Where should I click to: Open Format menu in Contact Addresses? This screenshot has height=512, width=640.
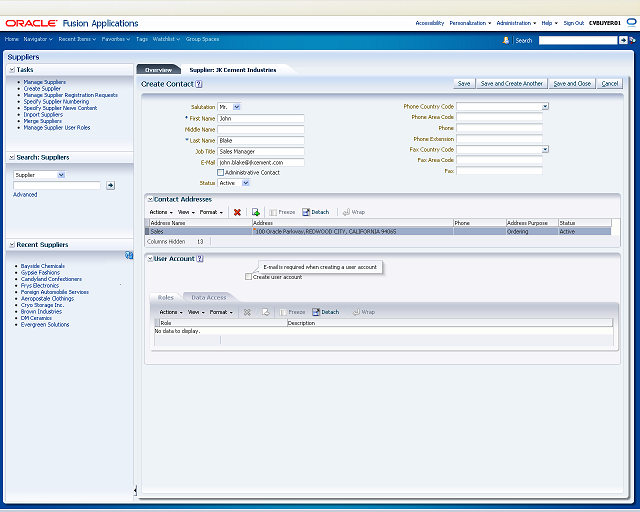[x=211, y=212]
